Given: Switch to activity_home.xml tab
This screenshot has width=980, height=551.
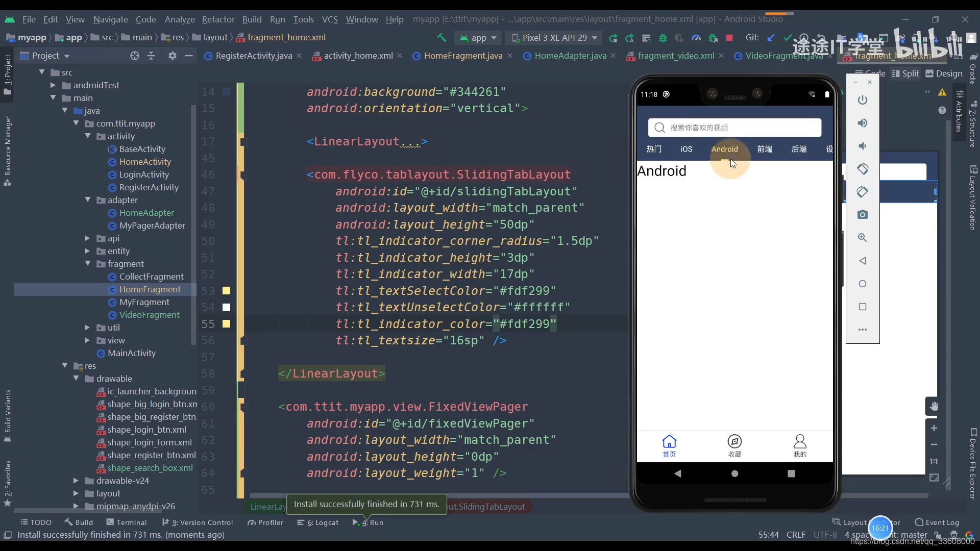Looking at the screenshot, I should click(x=358, y=56).
